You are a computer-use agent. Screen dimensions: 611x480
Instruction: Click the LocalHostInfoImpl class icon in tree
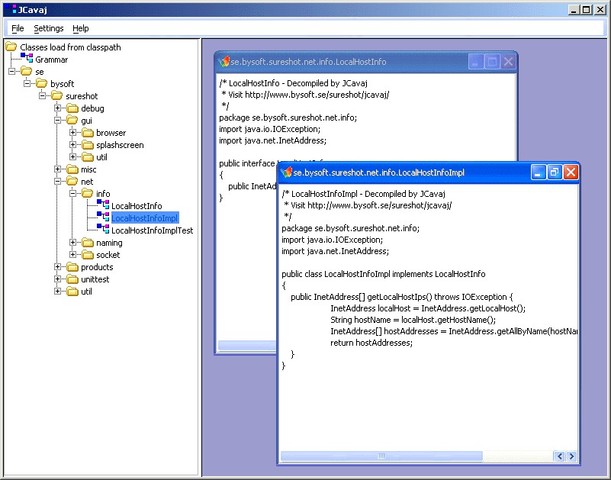[x=103, y=217]
